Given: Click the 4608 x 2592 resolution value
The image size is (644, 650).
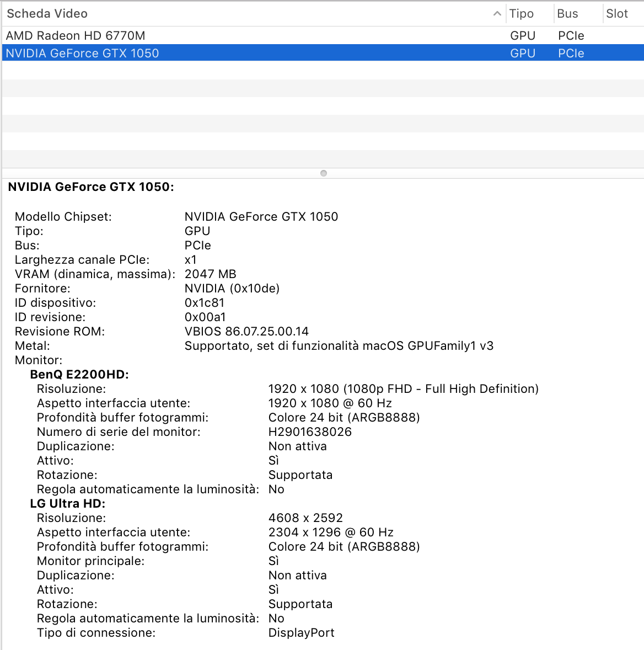Looking at the screenshot, I should 305,518.
